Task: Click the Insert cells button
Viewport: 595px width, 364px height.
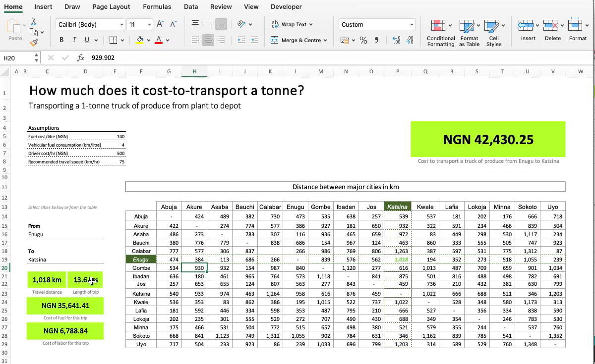Action: click(x=528, y=31)
